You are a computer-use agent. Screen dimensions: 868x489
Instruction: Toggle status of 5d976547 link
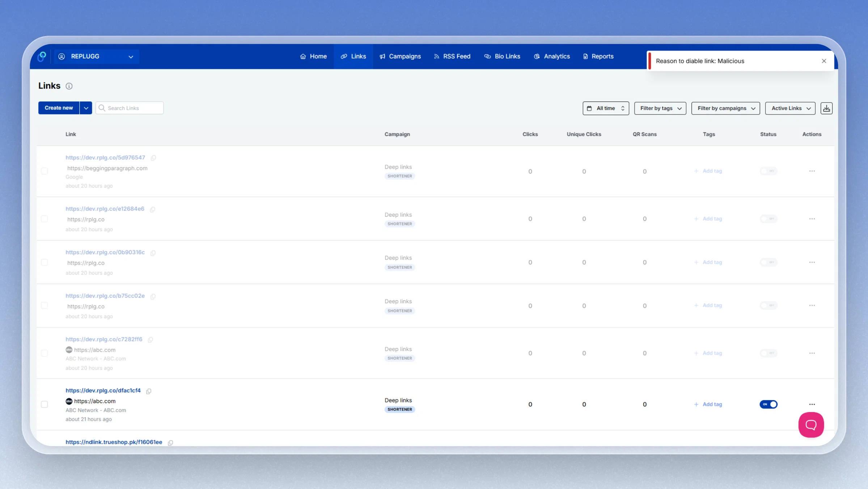click(x=769, y=171)
